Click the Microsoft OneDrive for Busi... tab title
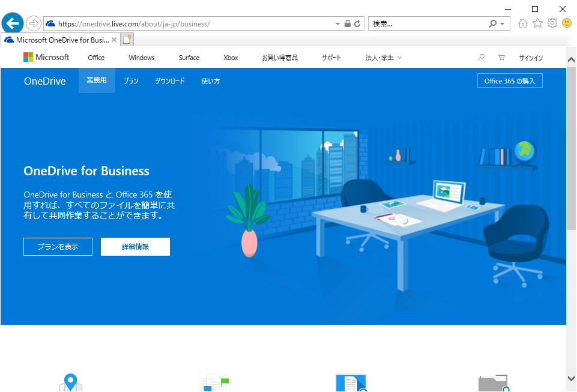 coord(62,40)
